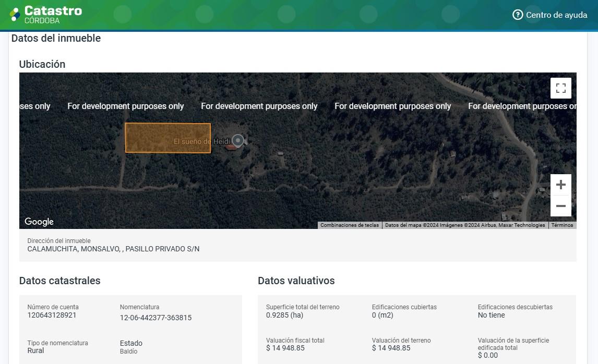This screenshot has height=364, width=598.
Task: Select Valuación fiscal total $ 14 948.85
Action: tap(285, 348)
